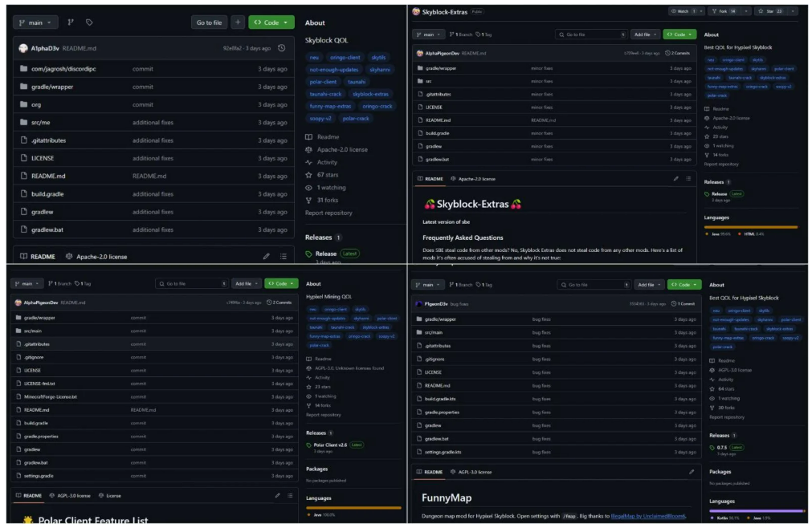Screen dimensions: 812x528
Task: Open green Code dropdown in FunnyMap repo
Action: tap(684, 285)
